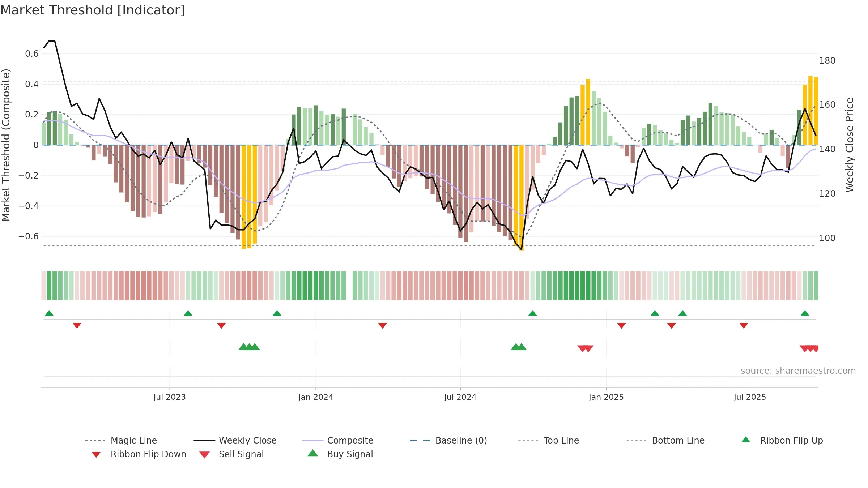Click the Market Threshold (Composite) axis title
This screenshot has height=488, width=868.
(x=6, y=145)
